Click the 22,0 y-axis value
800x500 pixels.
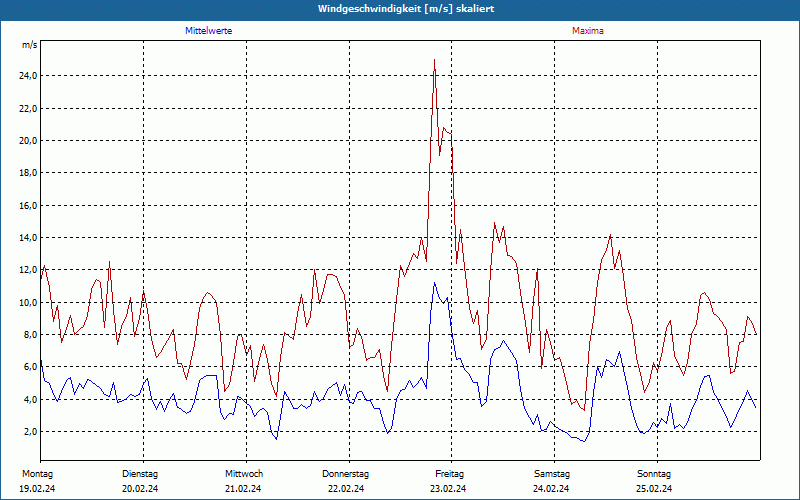click(x=28, y=108)
